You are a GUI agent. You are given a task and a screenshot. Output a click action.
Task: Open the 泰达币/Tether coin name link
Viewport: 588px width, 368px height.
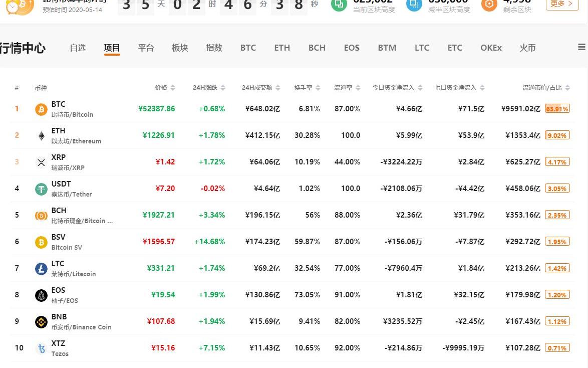click(72, 195)
